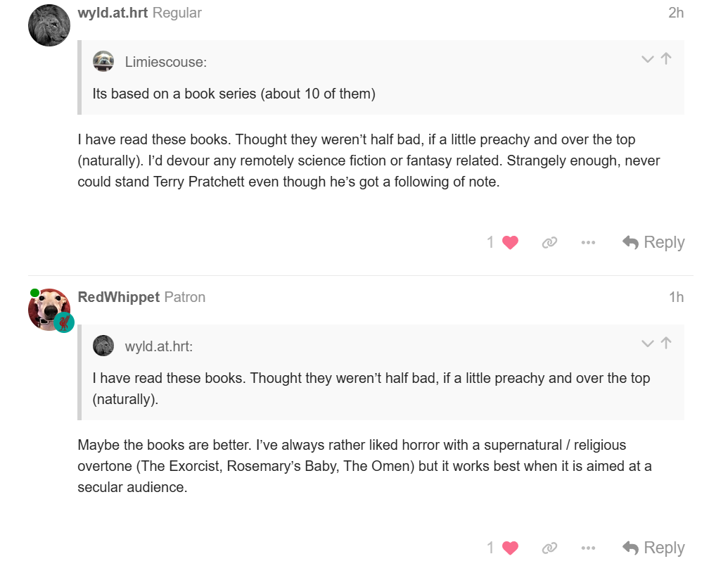
Task: Expand the Limiescouse quote
Action: [x=647, y=60]
